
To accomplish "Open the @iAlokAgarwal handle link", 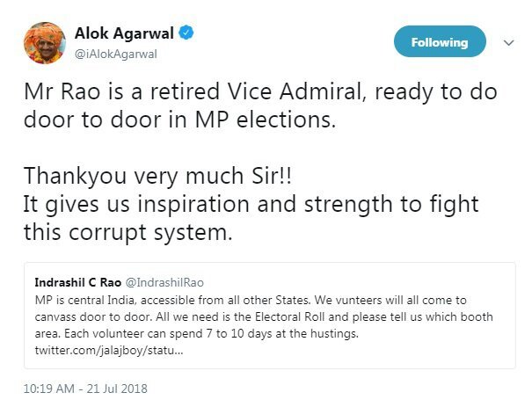I will pos(120,54).
